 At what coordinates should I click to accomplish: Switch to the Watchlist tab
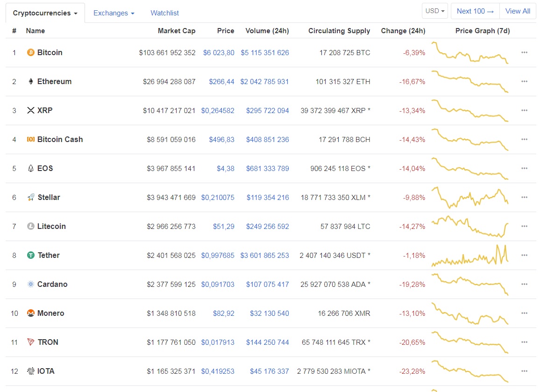pos(164,13)
